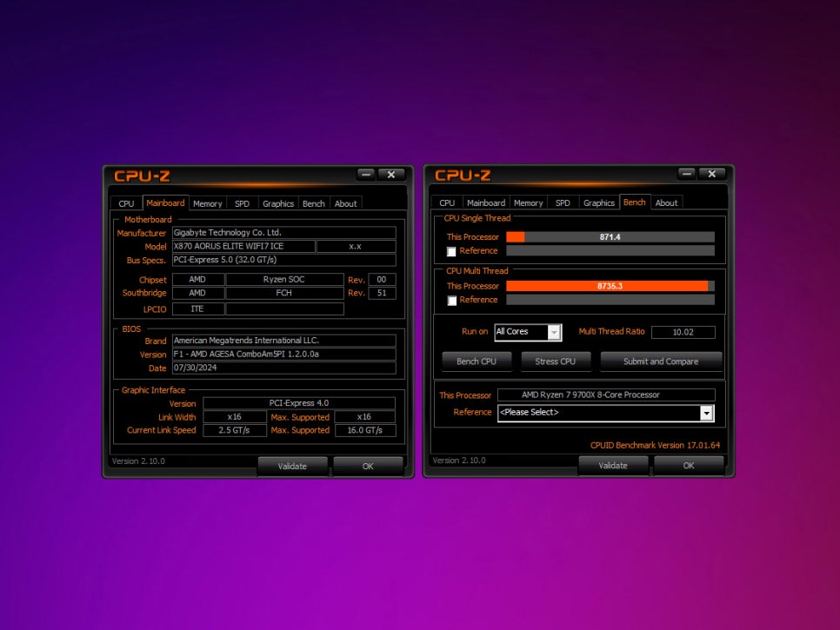This screenshot has width=840, height=630.
Task: Click the model revision x.x field
Action: pyautogui.click(x=357, y=246)
